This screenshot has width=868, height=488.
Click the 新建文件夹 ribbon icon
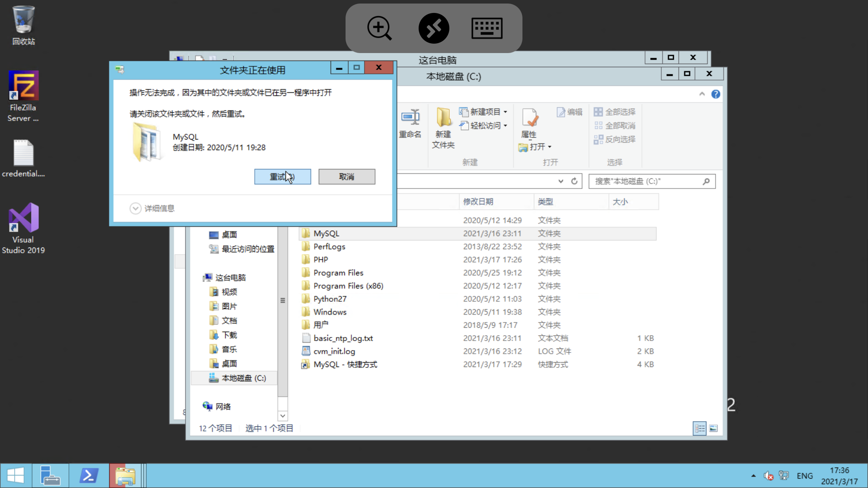point(443,128)
